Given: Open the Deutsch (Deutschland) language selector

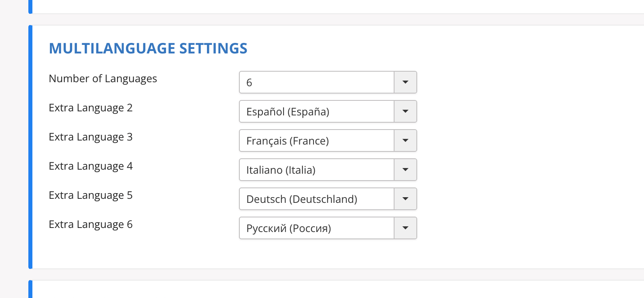Looking at the screenshot, I should tap(317, 199).
